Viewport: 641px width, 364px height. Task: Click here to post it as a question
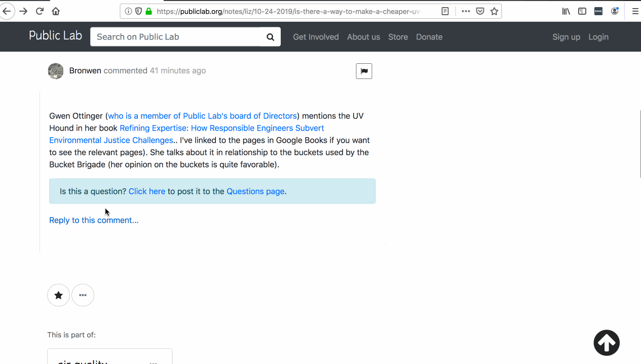click(x=146, y=191)
